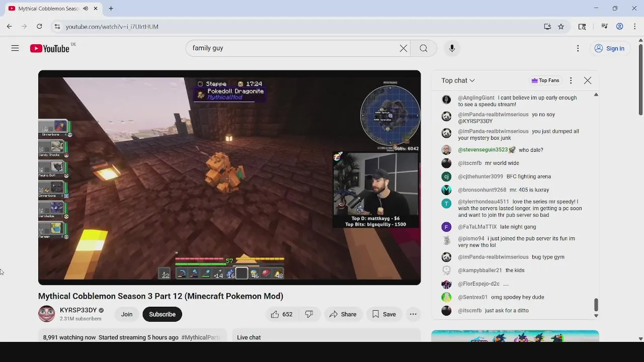Click the browser address bar URL
The width and height of the screenshot is (644, 362).
[112, 27]
